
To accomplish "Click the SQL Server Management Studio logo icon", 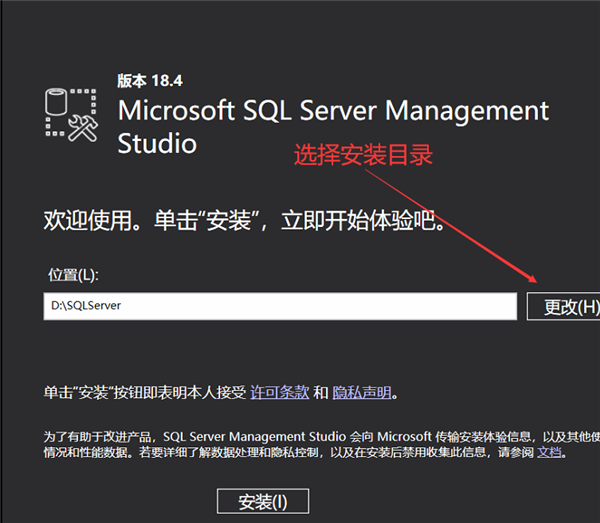I will 69,113.
